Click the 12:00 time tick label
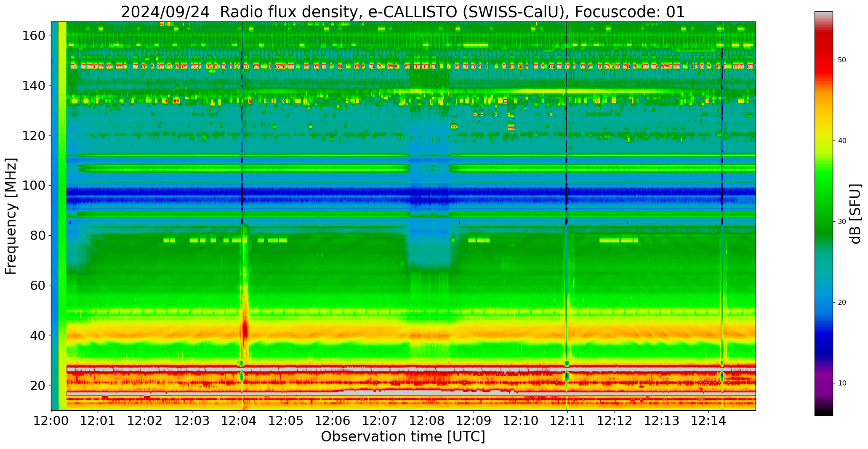Image resolution: width=868 pixels, height=449 pixels. point(51,420)
